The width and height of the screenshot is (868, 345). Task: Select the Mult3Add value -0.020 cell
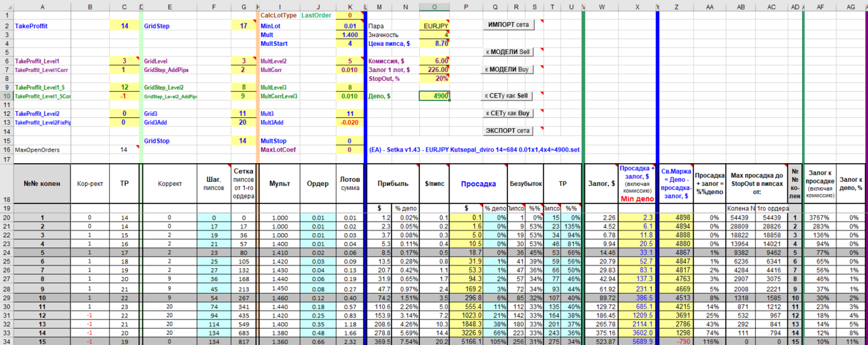pyautogui.click(x=349, y=123)
